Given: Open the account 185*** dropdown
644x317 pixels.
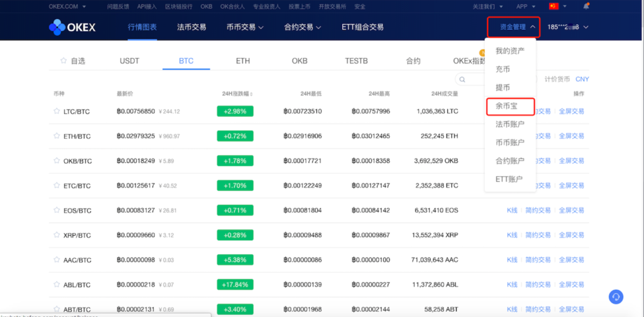Looking at the screenshot, I should (x=568, y=27).
